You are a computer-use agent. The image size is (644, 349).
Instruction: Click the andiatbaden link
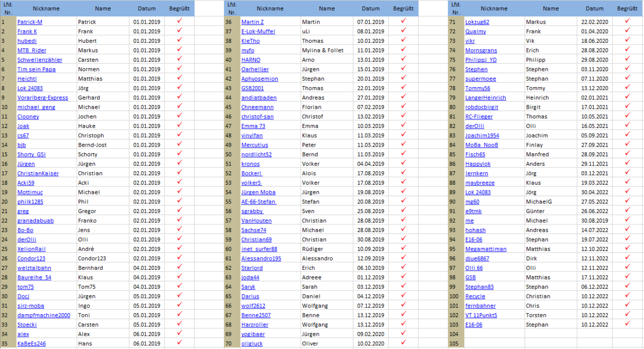(x=259, y=98)
